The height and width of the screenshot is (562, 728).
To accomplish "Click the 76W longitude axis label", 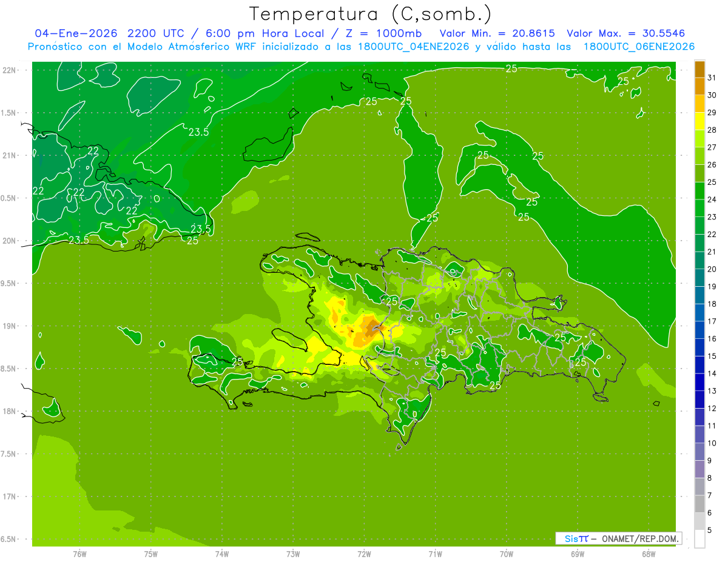I will 79,554.
